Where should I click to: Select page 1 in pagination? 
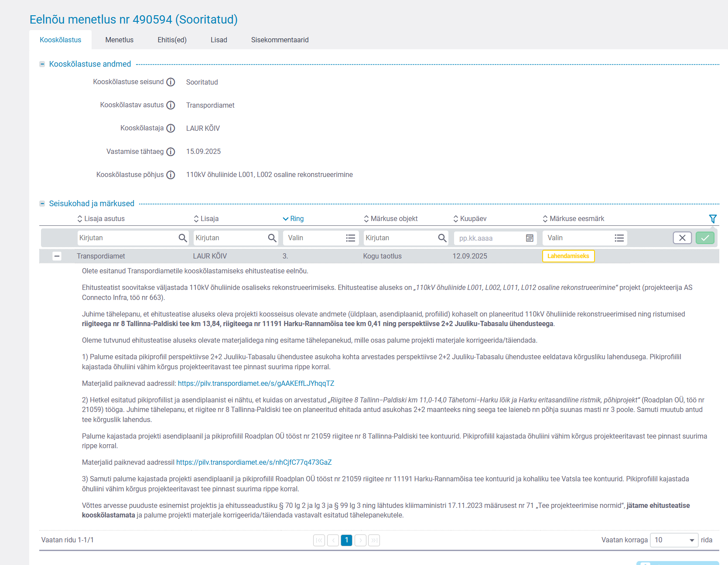[347, 541]
